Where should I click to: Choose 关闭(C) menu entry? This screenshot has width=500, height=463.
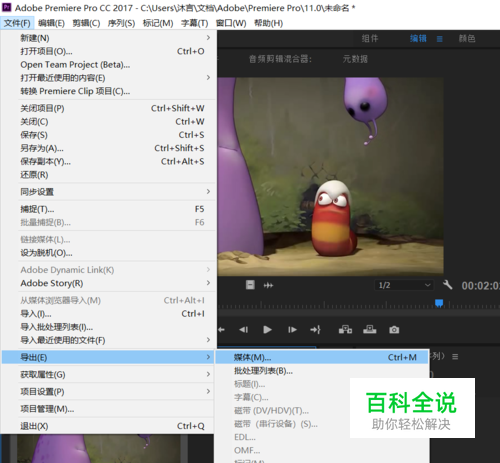point(108,122)
